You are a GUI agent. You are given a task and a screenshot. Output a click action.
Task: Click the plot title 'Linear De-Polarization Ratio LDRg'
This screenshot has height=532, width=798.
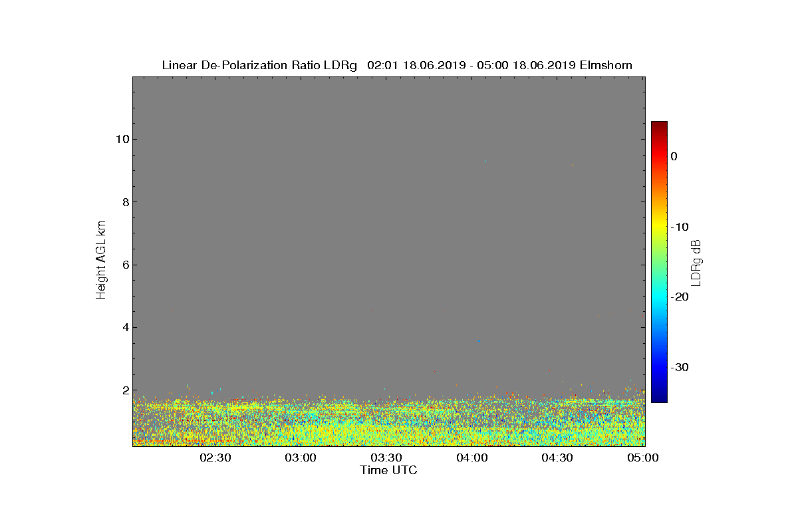pyautogui.click(x=260, y=65)
